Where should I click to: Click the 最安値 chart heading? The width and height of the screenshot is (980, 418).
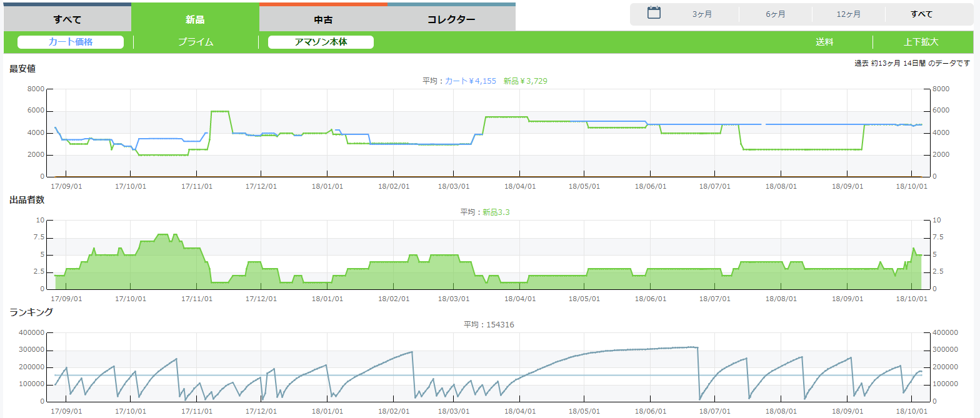tap(22, 69)
